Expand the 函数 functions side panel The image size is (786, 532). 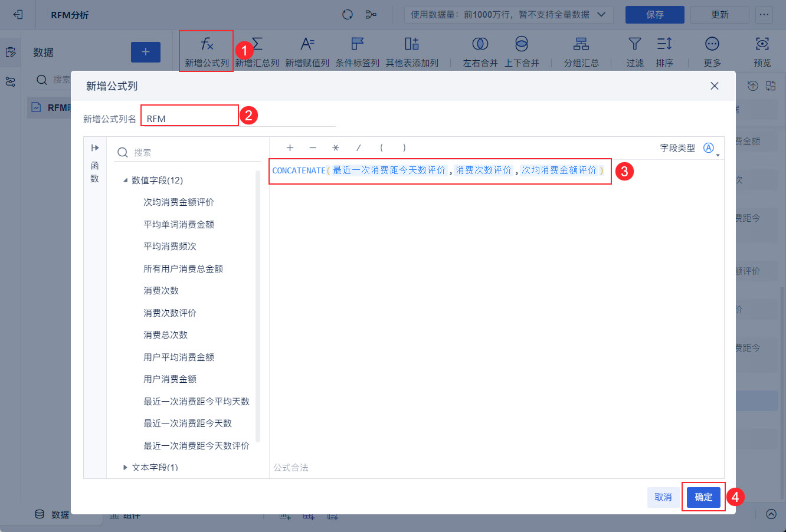coord(95,147)
